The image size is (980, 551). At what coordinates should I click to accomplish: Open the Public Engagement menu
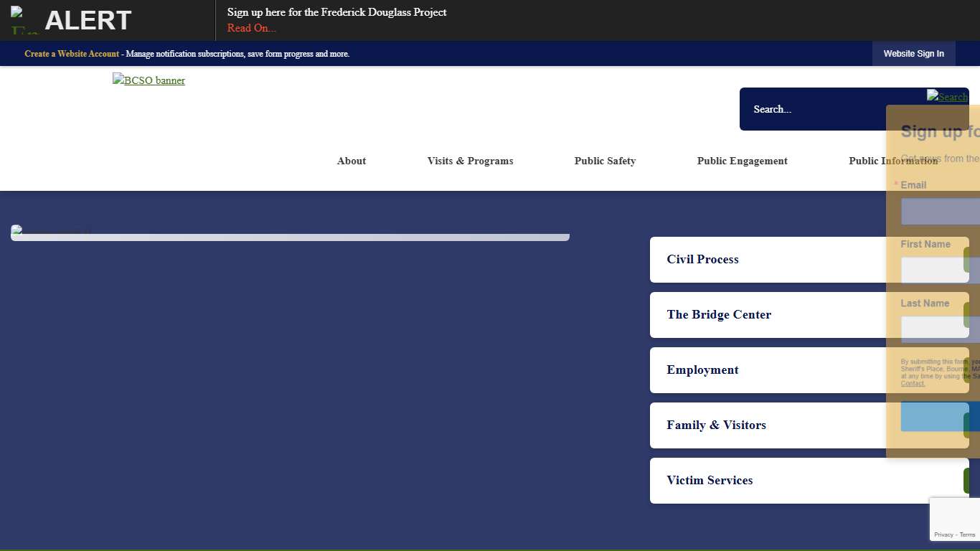(742, 161)
